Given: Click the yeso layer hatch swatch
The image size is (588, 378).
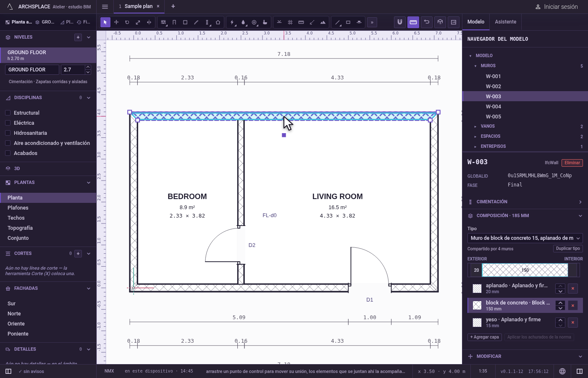Looking at the screenshot, I should pos(477,323).
